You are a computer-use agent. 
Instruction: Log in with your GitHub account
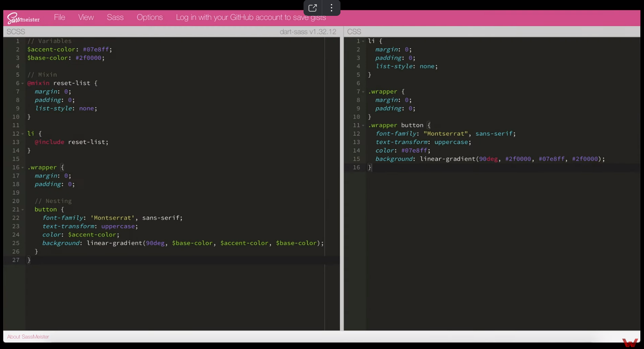[x=251, y=17]
